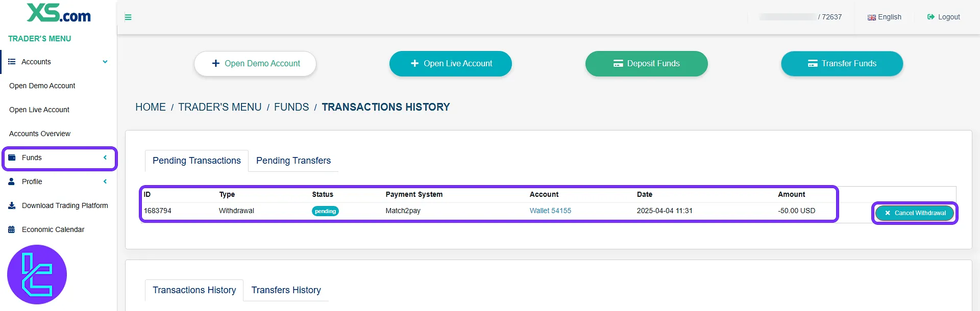The height and width of the screenshot is (311, 980).
Task: Click the date 2025-04-04 11:31
Action: (665, 211)
